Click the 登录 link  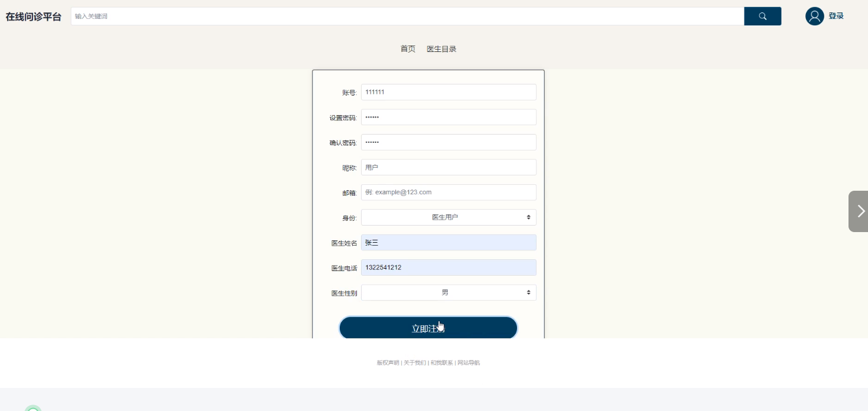pos(836,16)
